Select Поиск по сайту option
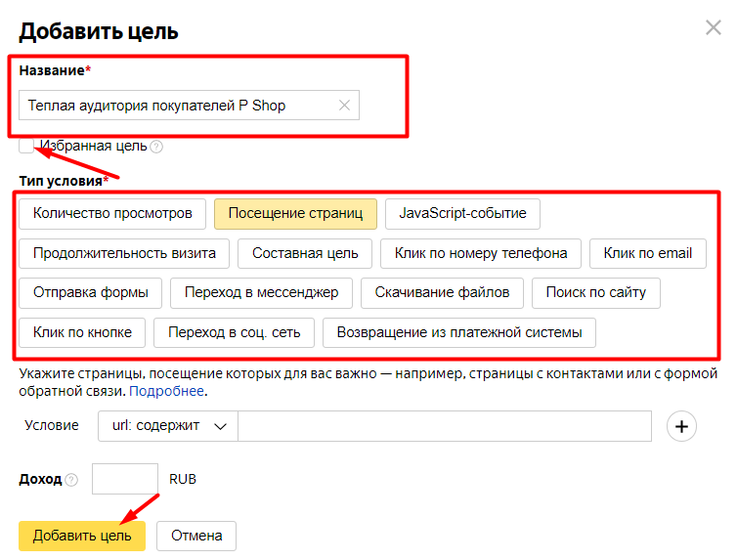Viewport: 737px width, 560px height. coord(595,293)
